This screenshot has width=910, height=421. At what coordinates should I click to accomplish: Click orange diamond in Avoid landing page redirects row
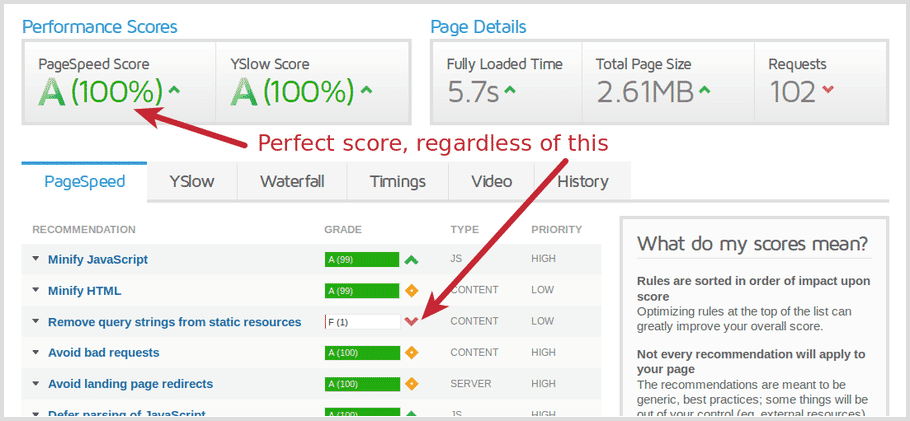[x=411, y=384]
